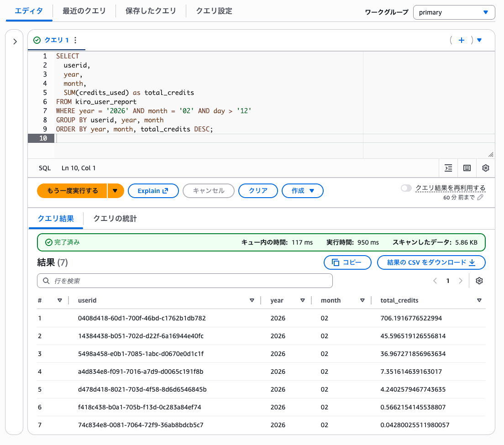Click the results table settings gear icon
This screenshot has width=504, height=445.
coord(479,281)
